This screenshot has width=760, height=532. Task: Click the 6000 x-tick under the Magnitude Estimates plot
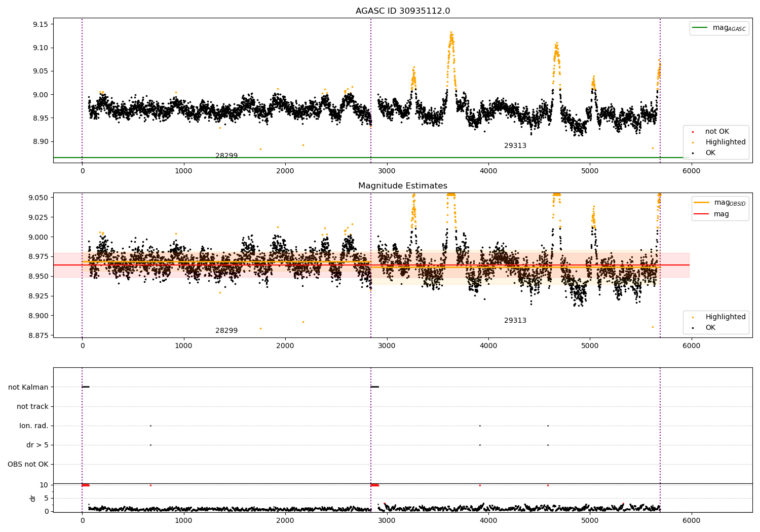click(x=692, y=346)
